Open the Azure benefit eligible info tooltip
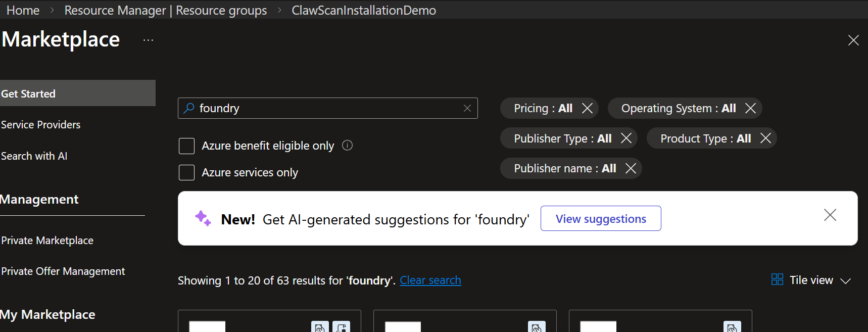Viewport: 868px width, 332px height. [x=347, y=146]
